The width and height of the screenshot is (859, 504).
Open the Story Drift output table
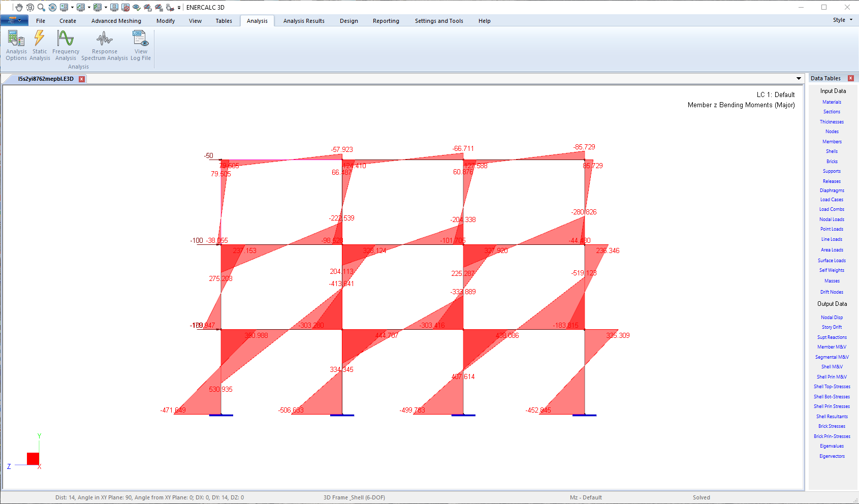832,327
